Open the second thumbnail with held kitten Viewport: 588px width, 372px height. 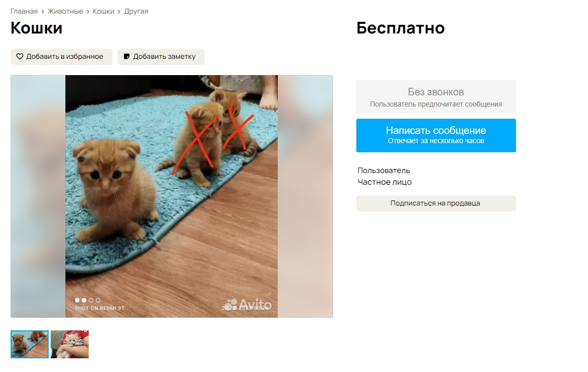point(70,344)
